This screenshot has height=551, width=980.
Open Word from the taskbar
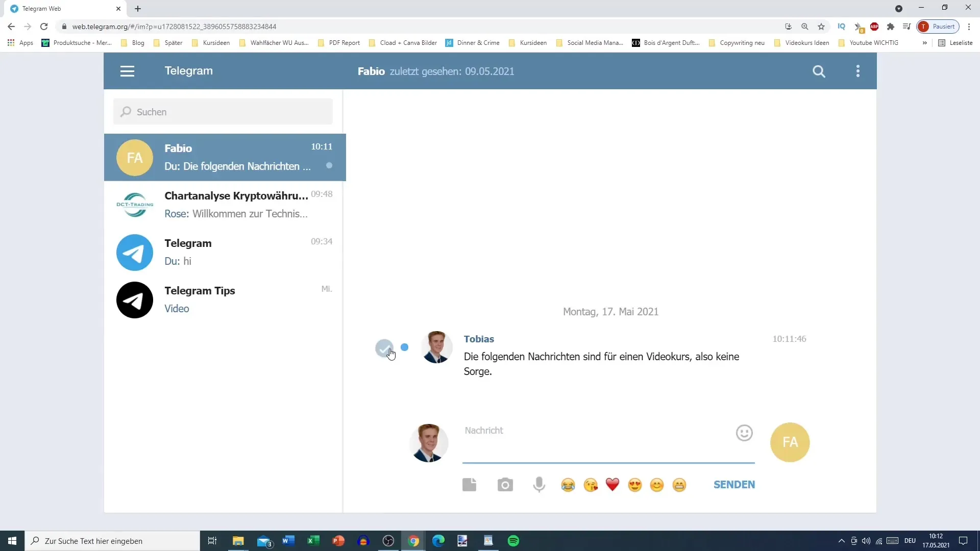288,541
